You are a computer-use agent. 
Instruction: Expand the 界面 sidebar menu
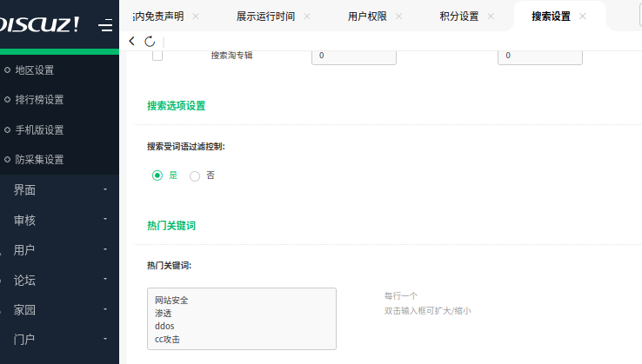click(59, 190)
